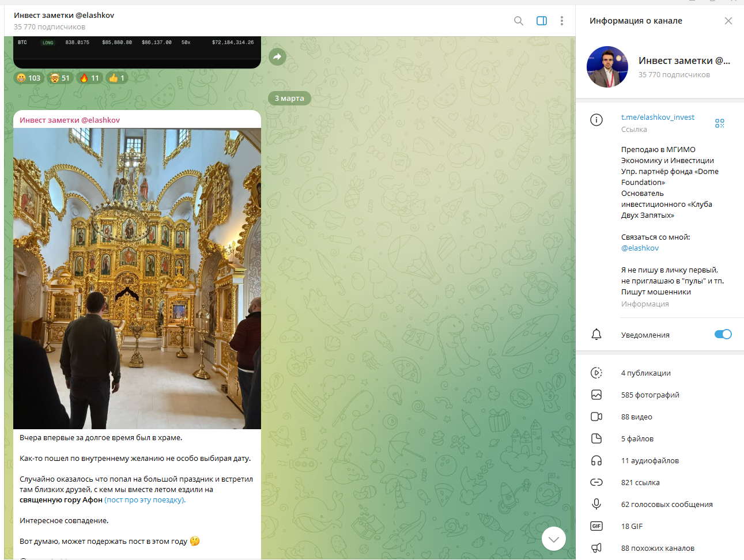
Task: Click the Информация о канале panel title
Action: (x=636, y=21)
